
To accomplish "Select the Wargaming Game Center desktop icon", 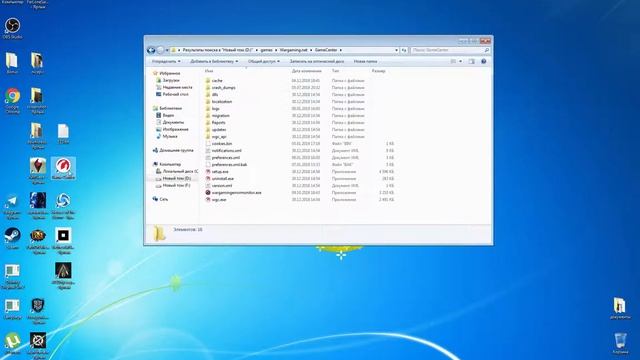I will (x=63, y=169).
